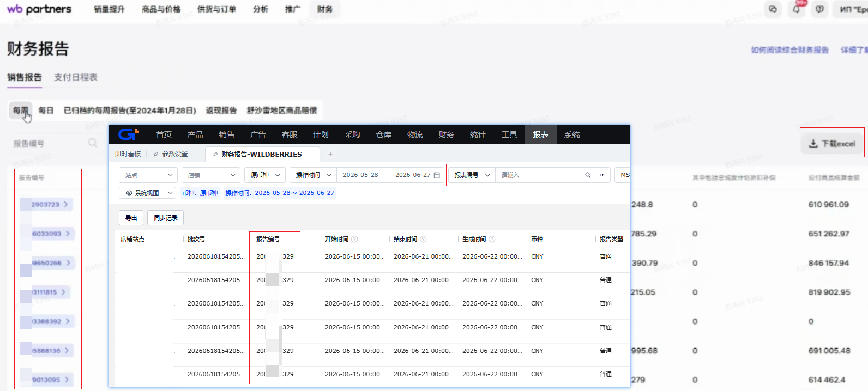The image size is (868, 391).
Task: Click the 导出 export button
Action: pyautogui.click(x=131, y=218)
